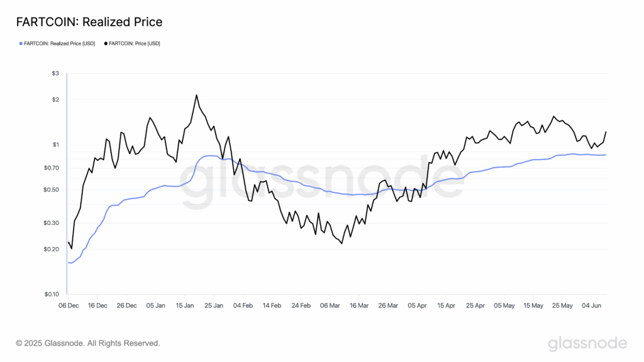644x362 pixels.
Task: Select the 25 May date label
Action: (562, 305)
